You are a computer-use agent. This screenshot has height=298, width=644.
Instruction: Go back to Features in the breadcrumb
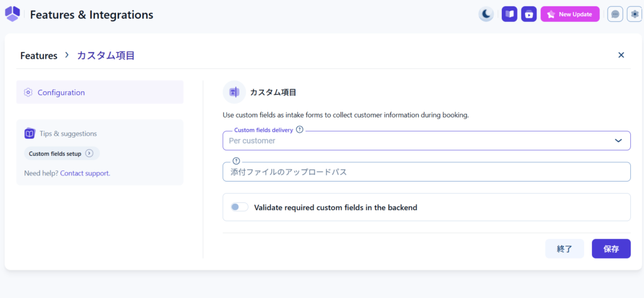click(38, 55)
